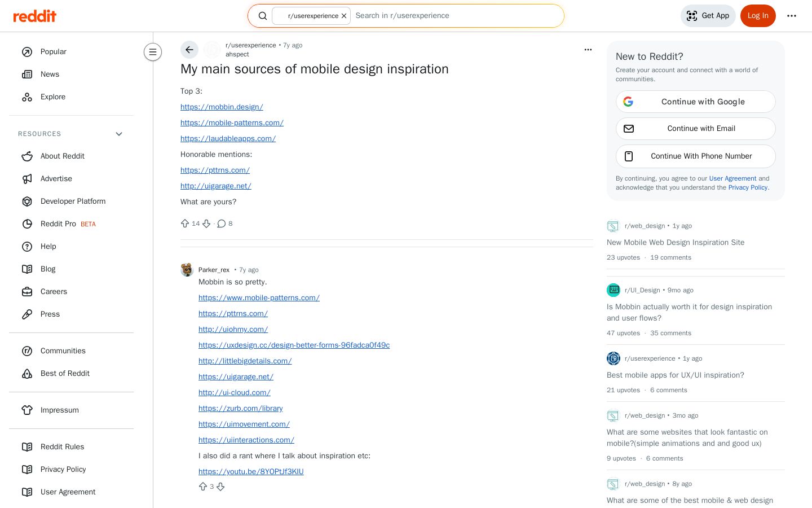Downvote Parker_rex's comment

click(x=220, y=487)
